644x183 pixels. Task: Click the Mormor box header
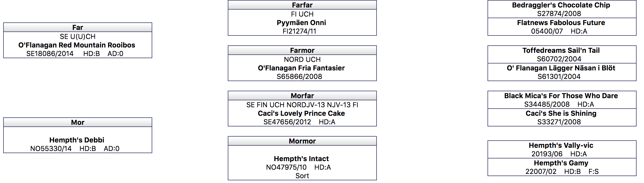pyautogui.click(x=302, y=141)
